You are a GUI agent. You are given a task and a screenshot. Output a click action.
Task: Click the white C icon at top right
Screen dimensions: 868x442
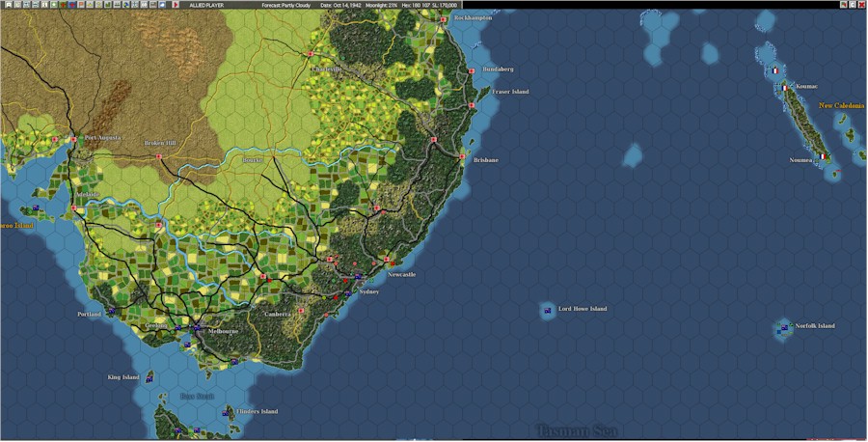(853, 5)
